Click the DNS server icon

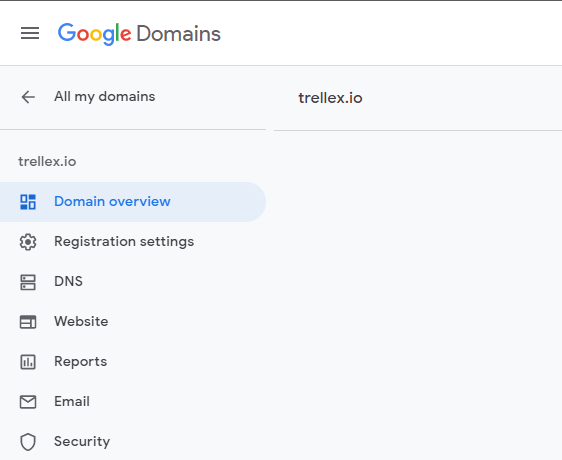click(x=28, y=282)
